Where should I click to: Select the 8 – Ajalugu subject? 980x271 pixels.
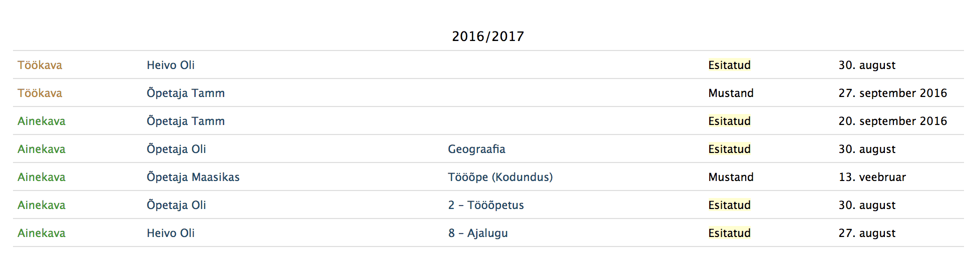coord(477,233)
